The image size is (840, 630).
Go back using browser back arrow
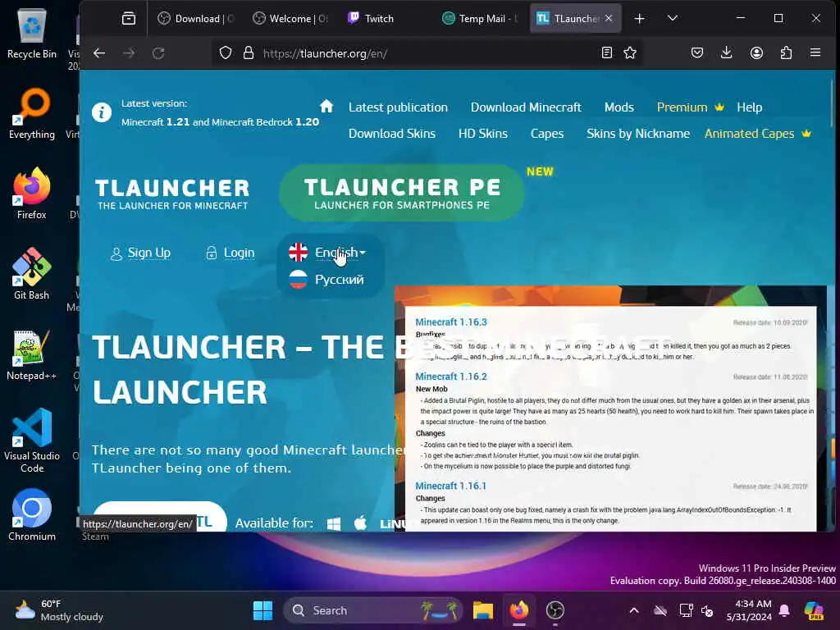click(x=99, y=53)
